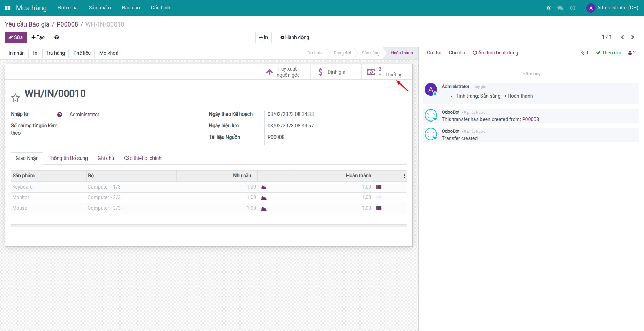This screenshot has height=331, width=644.
Task: Open forecast chart icon for Keyboard row
Action: point(263,187)
